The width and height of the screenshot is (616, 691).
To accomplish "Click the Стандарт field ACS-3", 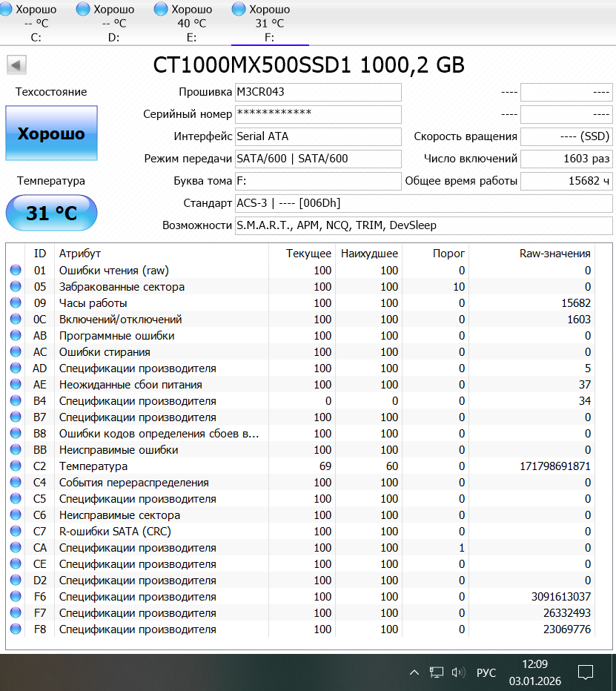I will [423, 203].
